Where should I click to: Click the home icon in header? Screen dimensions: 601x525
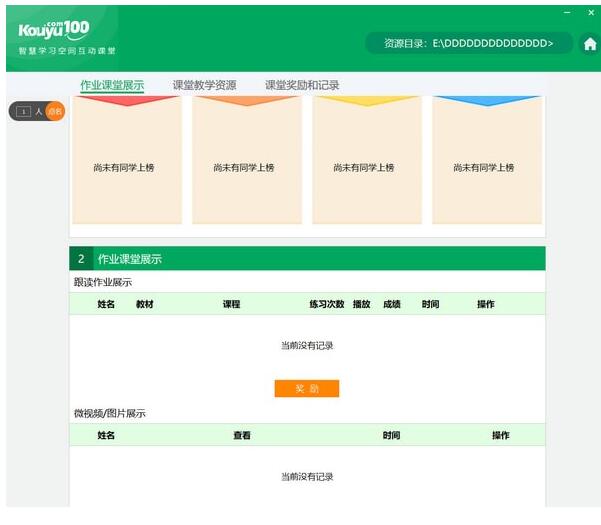tap(589, 44)
